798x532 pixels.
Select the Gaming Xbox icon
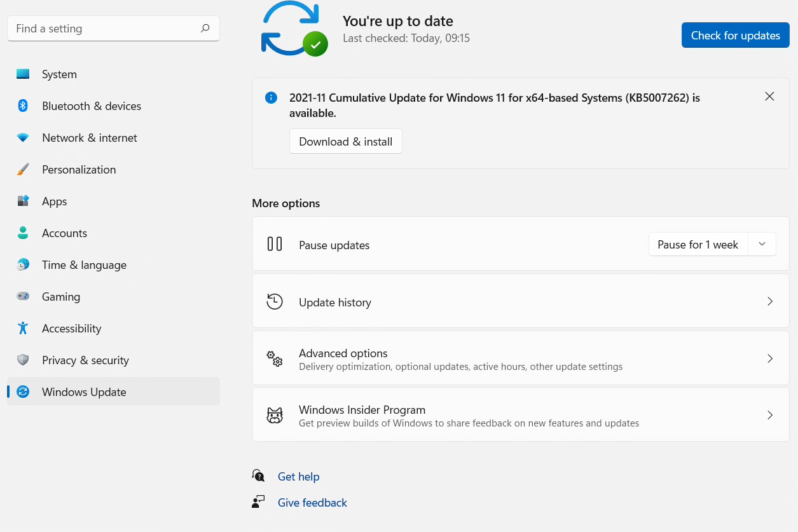(x=23, y=296)
